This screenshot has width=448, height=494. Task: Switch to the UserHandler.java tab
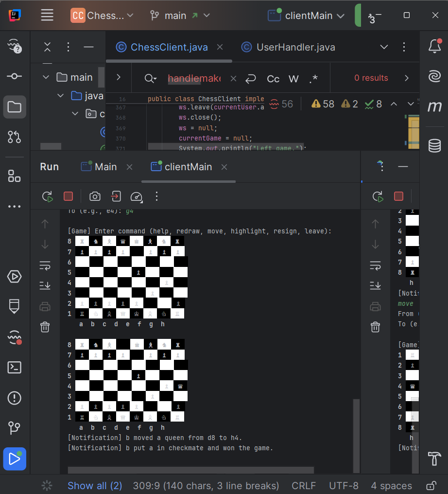295,47
